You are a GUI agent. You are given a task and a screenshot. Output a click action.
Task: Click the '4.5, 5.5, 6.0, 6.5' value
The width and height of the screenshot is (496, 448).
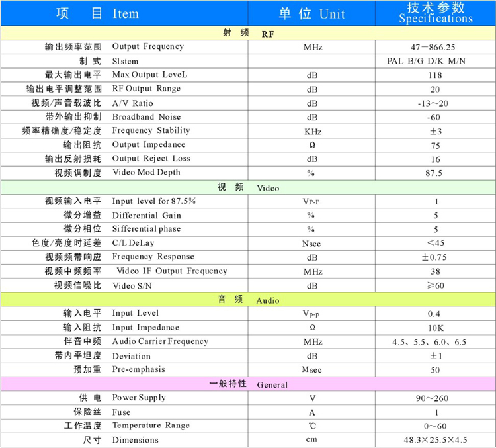tap(435, 343)
